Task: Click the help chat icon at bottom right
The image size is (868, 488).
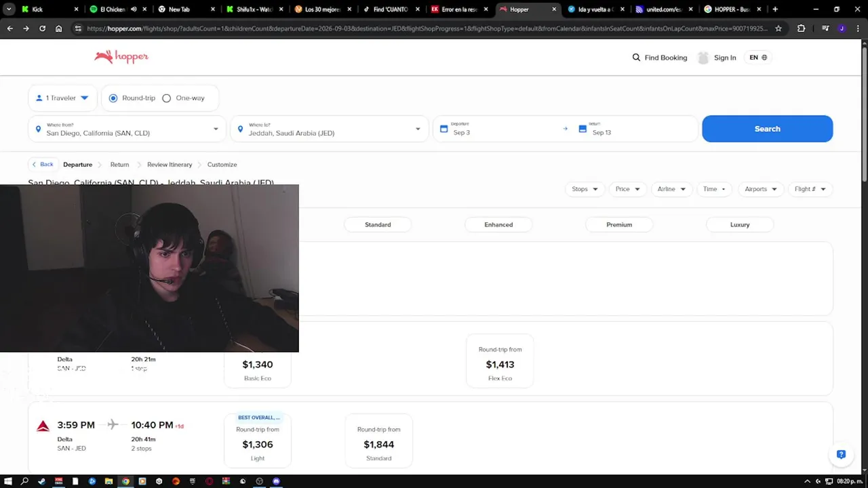Action: click(x=841, y=455)
